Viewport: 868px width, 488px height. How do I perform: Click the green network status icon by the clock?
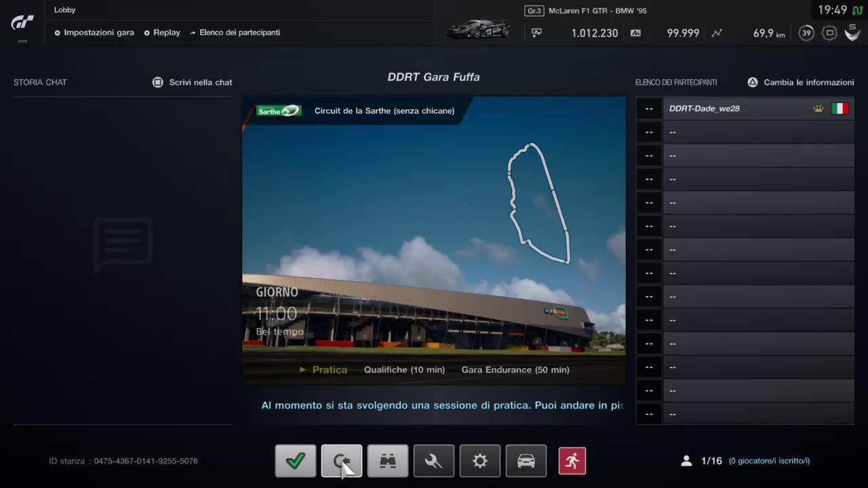coord(857,10)
